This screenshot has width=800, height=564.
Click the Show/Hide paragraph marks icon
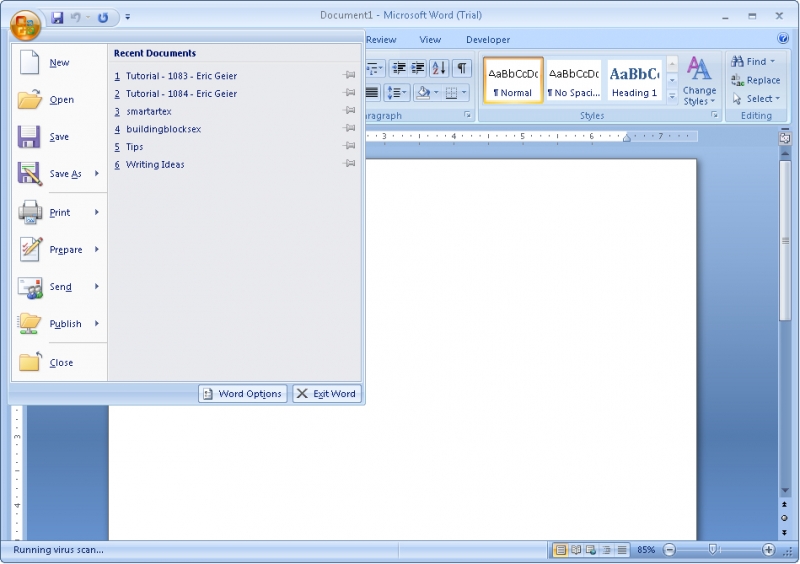[x=461, y=68]
